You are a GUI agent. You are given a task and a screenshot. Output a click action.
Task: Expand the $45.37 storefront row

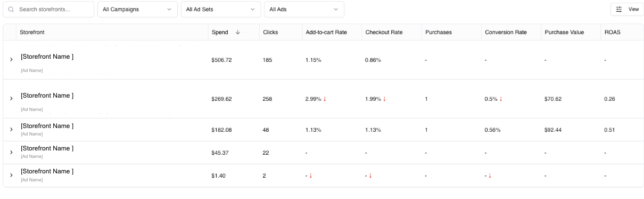click(11, 153)
